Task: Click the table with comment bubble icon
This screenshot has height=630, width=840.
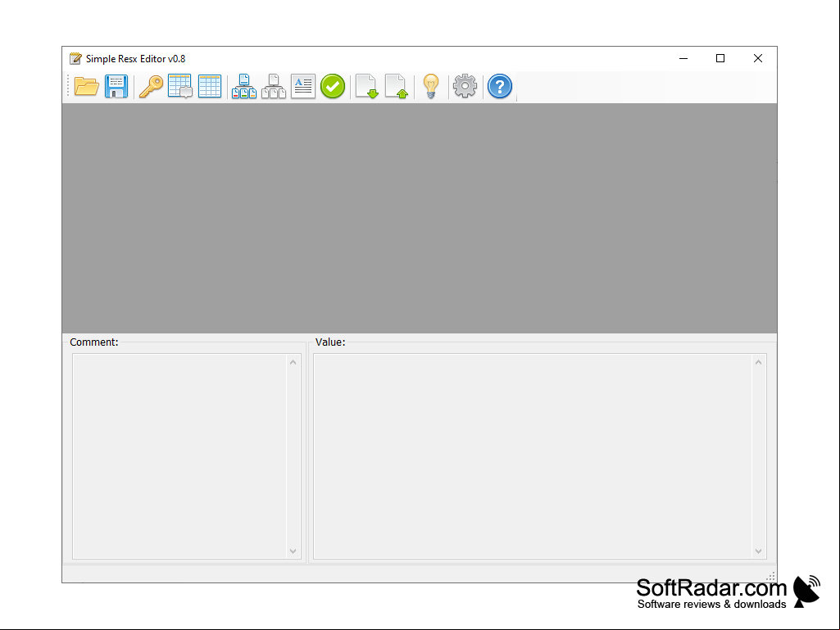Action: [180, 86]
